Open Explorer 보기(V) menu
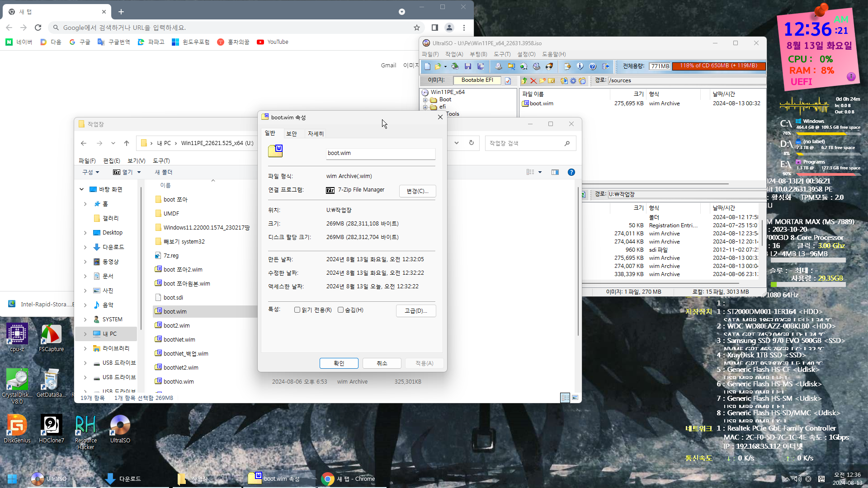This screenshot has height=488, width=868. (136, 161)
